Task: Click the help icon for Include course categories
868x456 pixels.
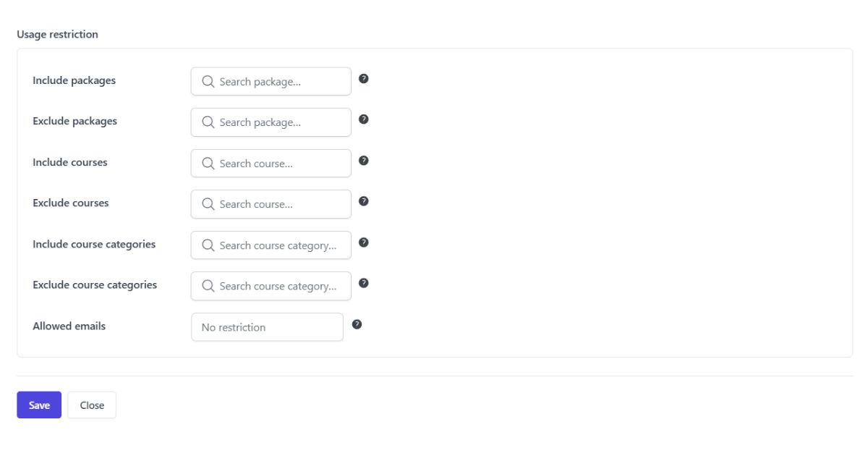Action: tap(363, 243)
